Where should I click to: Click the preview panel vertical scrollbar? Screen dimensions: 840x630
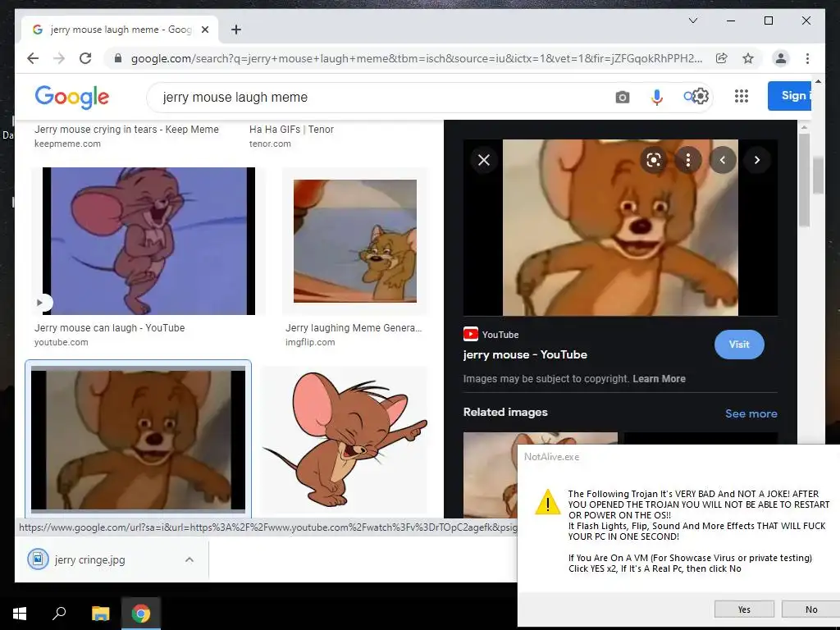coord(804,180)
